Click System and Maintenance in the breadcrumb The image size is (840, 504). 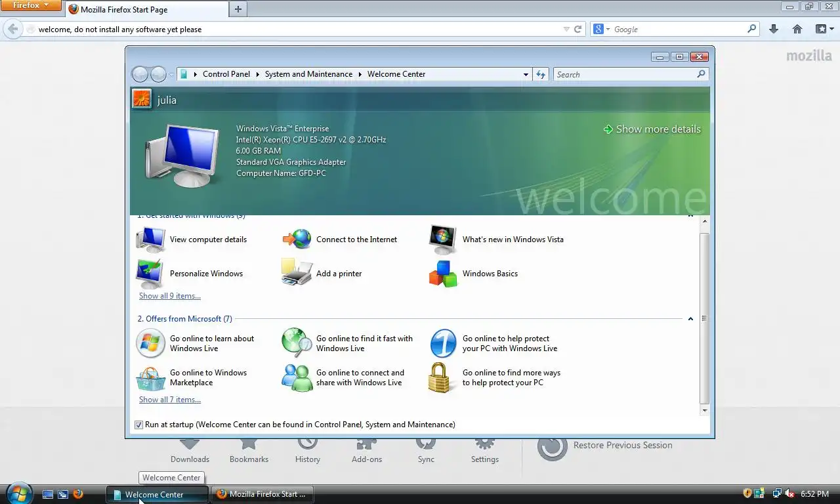point(308,74)
